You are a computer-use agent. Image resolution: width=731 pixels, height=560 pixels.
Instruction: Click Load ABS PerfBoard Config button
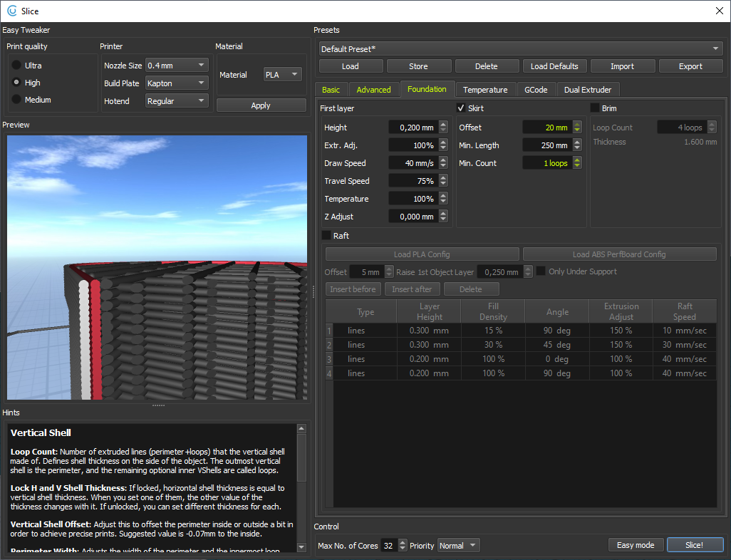tap(619, 254)
